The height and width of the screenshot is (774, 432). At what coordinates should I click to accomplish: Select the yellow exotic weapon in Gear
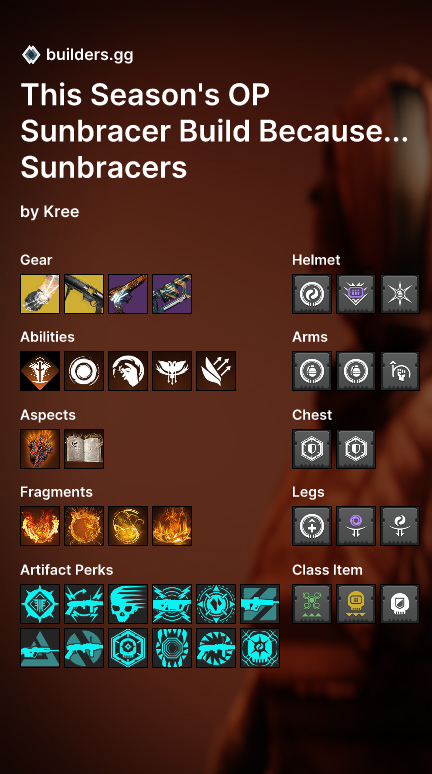(x=84, y=294)
